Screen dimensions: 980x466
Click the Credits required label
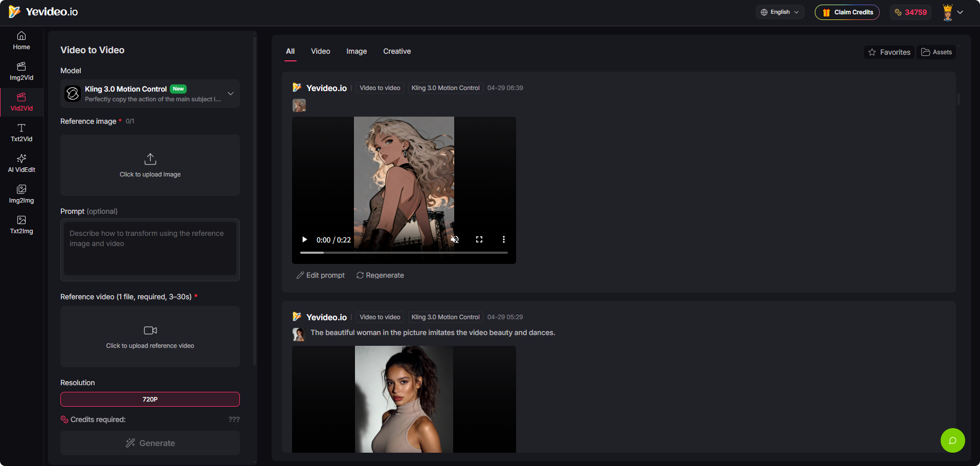[x=98, y=419]
